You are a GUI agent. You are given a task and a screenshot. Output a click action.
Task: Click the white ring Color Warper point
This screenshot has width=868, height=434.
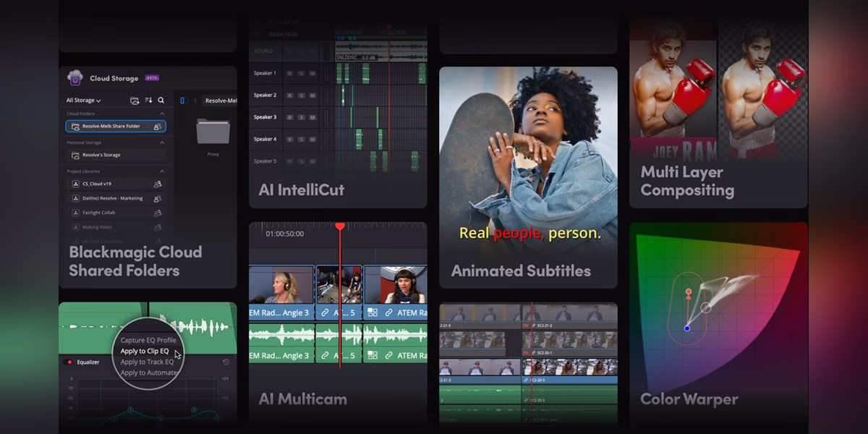coord(706,307)
